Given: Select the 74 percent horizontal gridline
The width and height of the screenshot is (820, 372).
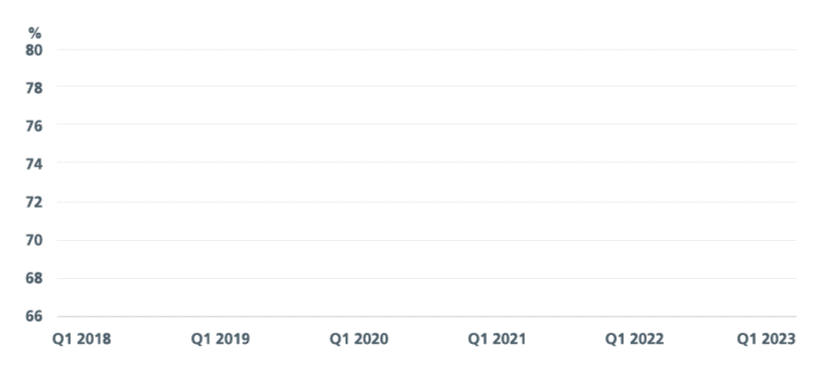Looking at the screenshot, I should click(x=427, y=162).
